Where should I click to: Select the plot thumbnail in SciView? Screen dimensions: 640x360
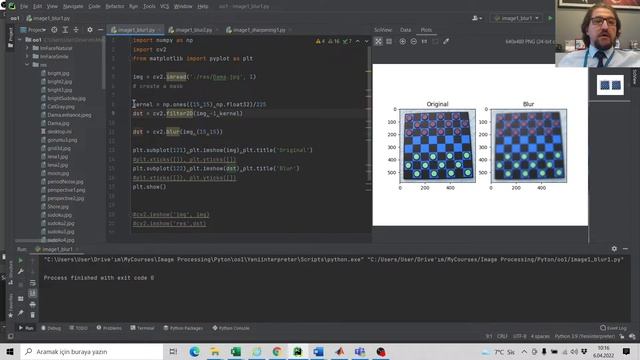610,85
